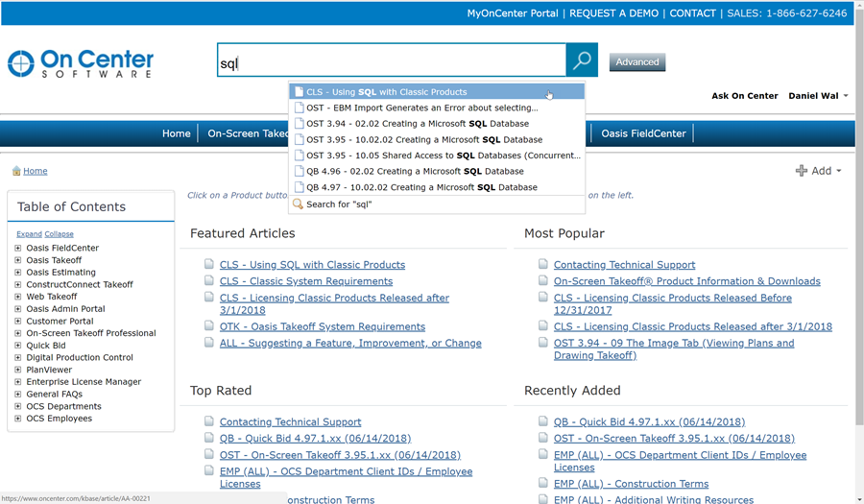Image resolution: width=864 pixels, height=504 pixels.
Task: Select OCS Departments tree item
Action: click(x=64, y=406)
